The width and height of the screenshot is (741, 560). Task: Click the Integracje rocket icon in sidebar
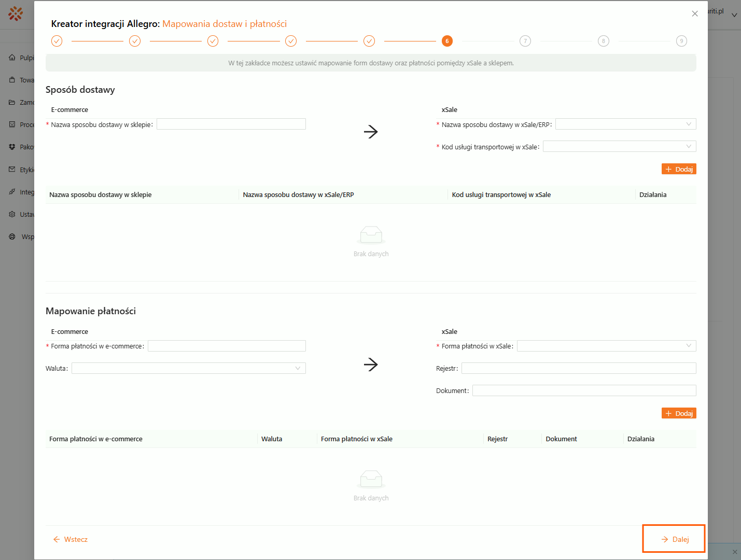click(x=12, y=192)
